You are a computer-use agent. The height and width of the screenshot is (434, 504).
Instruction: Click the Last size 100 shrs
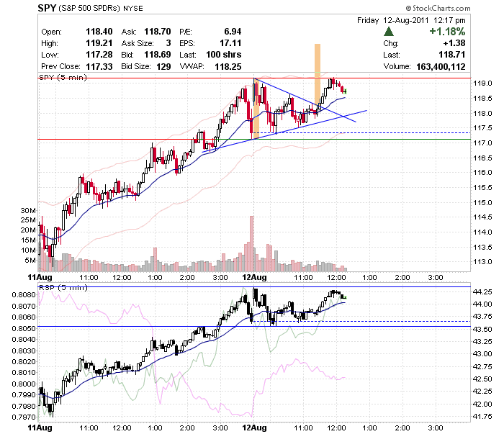224,55
